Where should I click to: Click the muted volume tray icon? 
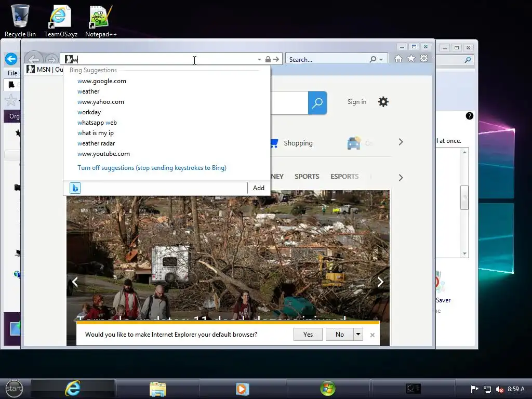(x=499, y=389)
